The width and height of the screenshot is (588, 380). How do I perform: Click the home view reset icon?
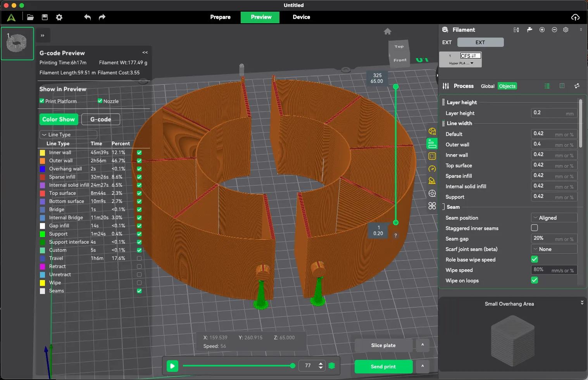387,31
